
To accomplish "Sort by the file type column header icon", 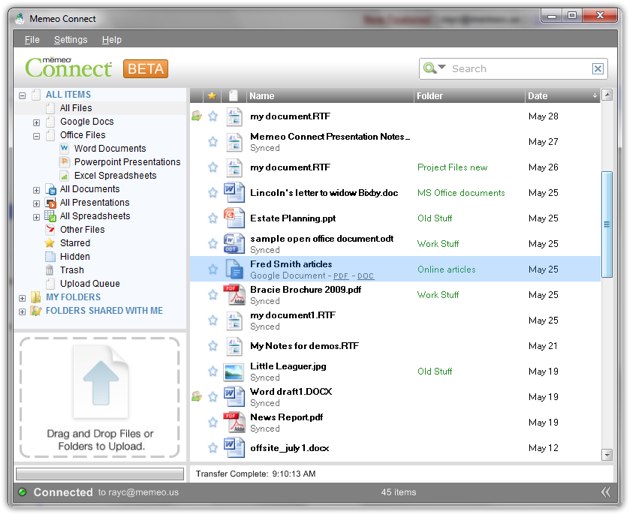I will click(233, 96).
